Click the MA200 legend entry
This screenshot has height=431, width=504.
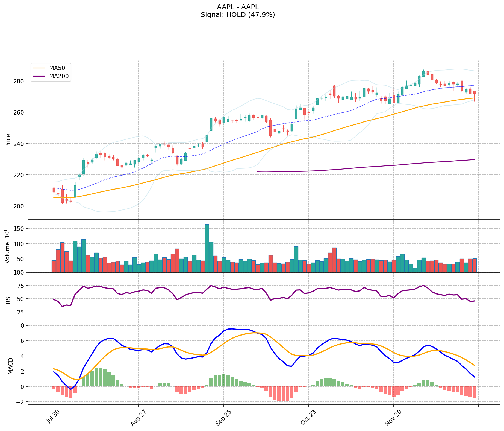click(x=59, y=76)
